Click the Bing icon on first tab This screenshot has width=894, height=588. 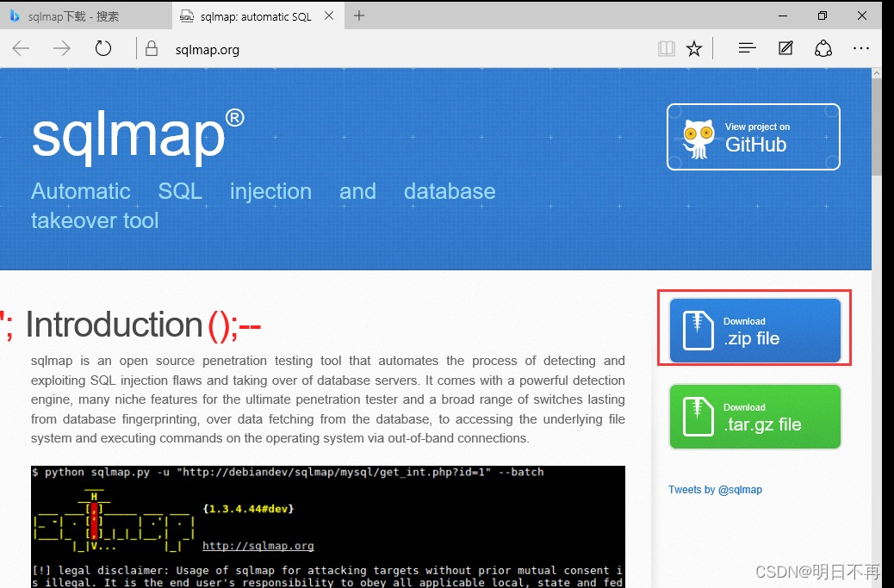coord(15,16)
